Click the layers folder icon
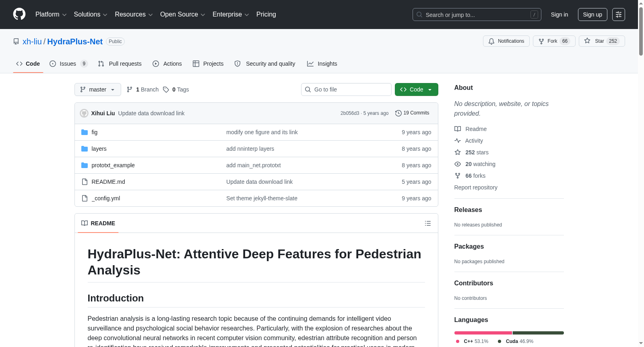 tap(85, 149)
